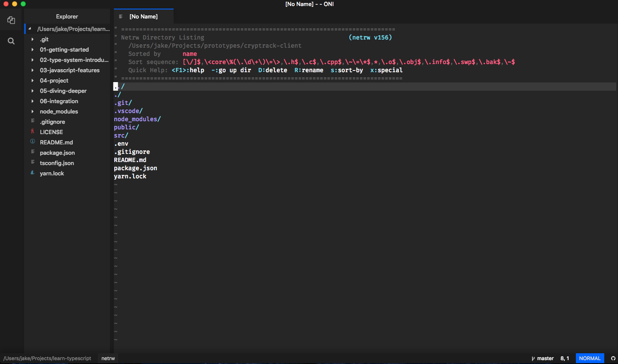
Task: Open the Explorer files sidebar icon
Action: pyautogui.click(x=11, y=20)
